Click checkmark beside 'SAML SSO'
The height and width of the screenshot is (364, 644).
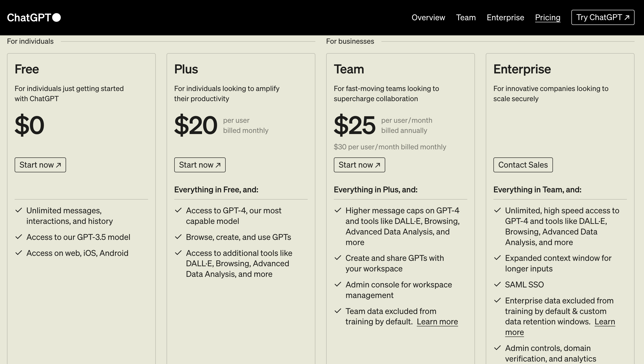pyautogui.click(x=497, y=284)
